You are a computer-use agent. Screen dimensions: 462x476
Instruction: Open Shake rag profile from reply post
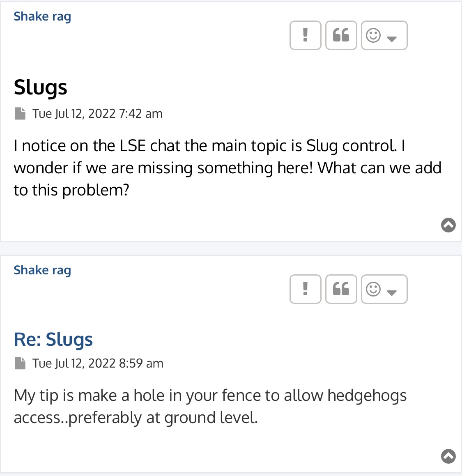[x=42, y=270]
